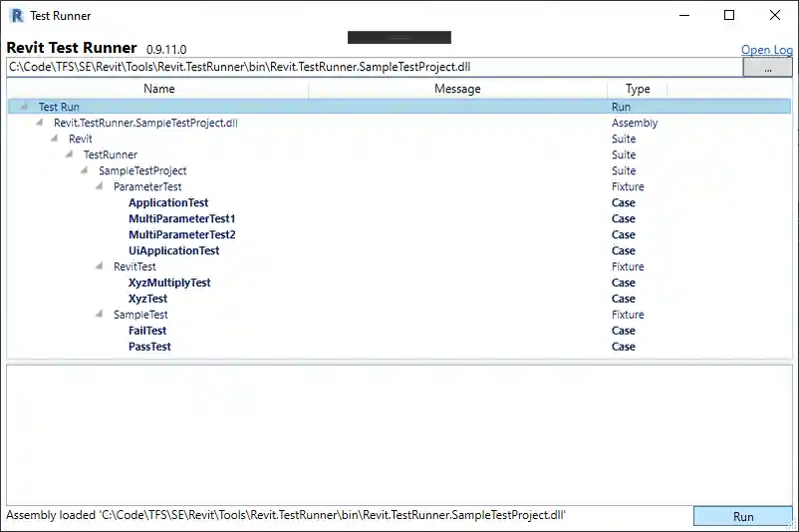Image resolution: width=799 pixels, height=532 pixels.
Task: Select the PassTest case
Action: click(x=149, y=346)
